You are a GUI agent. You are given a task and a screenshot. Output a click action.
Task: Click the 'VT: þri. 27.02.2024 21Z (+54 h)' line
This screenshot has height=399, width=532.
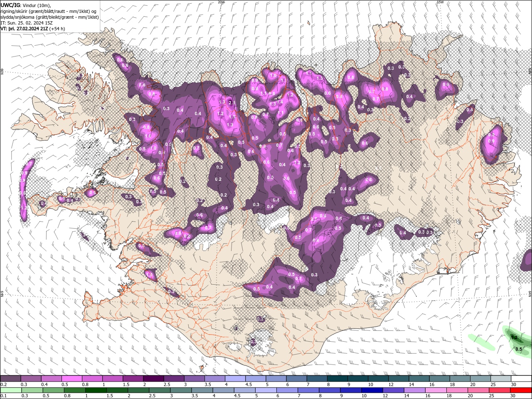coord(32,29)
